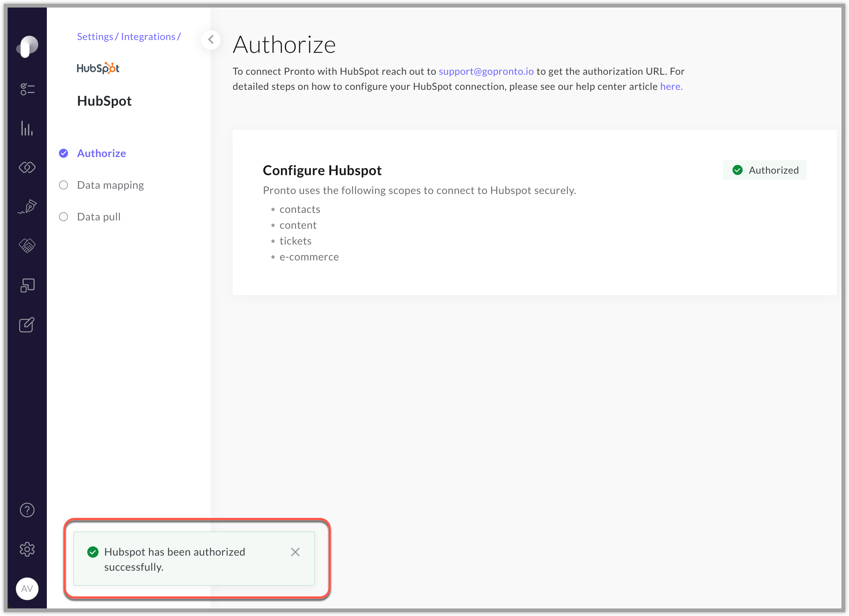The image size is (849, 616).
Task: Open the help center article 'here' link
Action: point(671,86)
